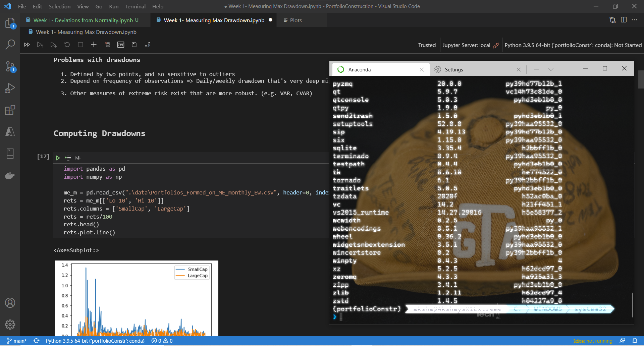
Task: Restart the Jupyter kernel
Action: (x=67, y=44)
